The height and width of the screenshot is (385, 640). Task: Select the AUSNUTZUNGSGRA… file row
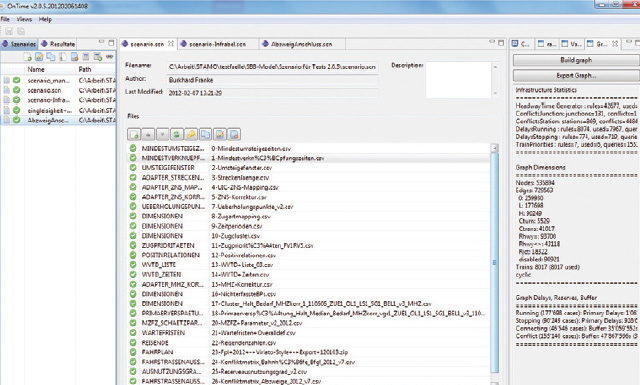click(309, 372)
